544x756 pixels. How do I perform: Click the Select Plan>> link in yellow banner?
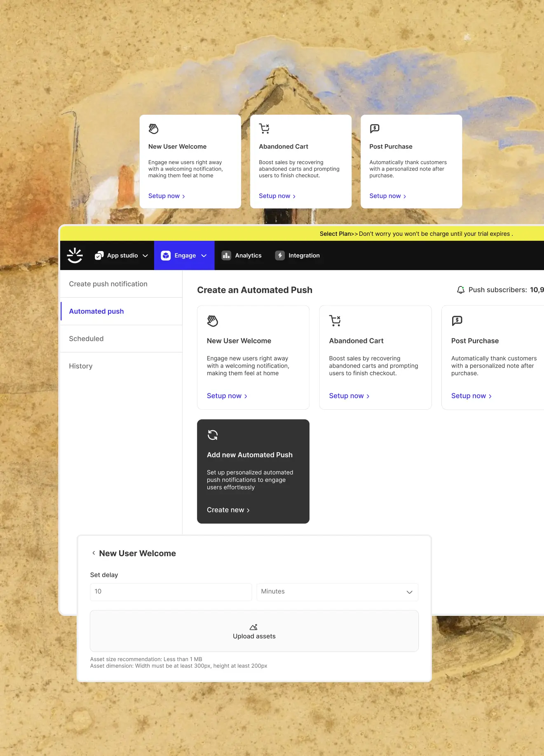tap(339, 234)
